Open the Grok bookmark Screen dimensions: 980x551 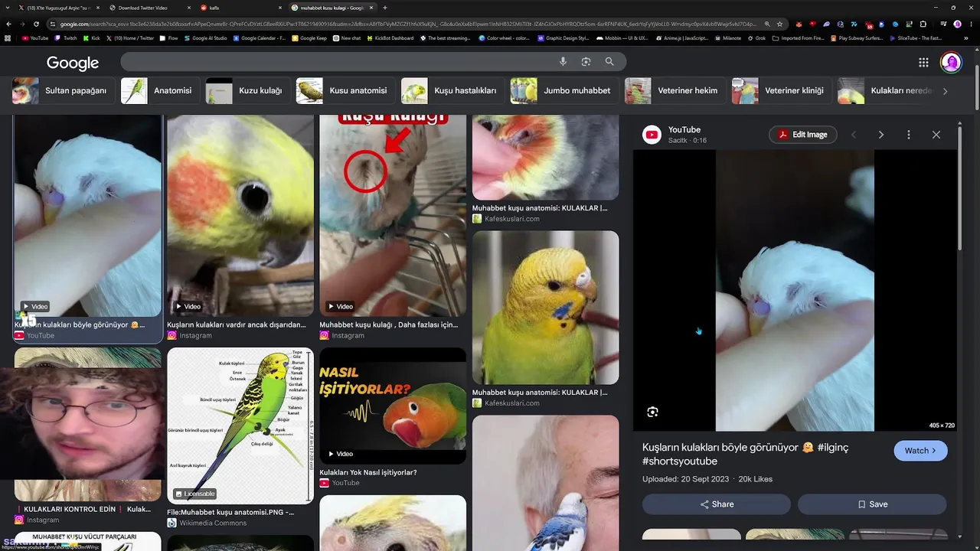click(x=755, y=37)
